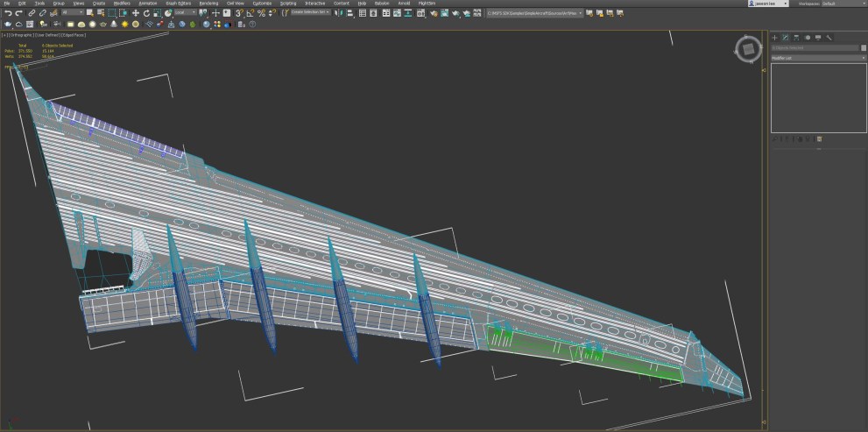Open the Workspaces Default dropdown

point(842,4)
